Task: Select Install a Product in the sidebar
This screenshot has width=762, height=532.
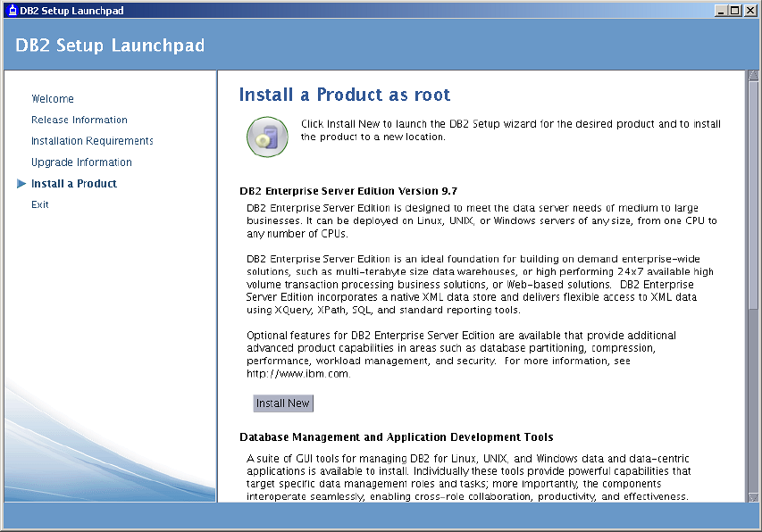Action: click(x=73, y=183)
